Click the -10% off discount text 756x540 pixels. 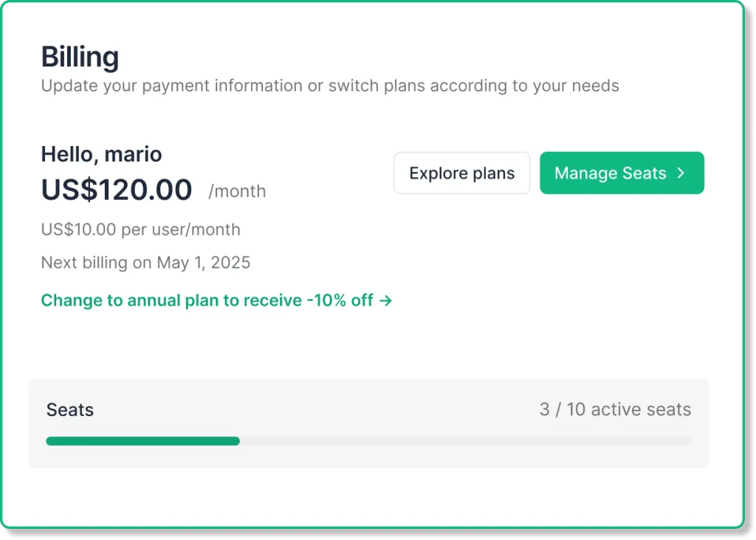tap(340, 300)
